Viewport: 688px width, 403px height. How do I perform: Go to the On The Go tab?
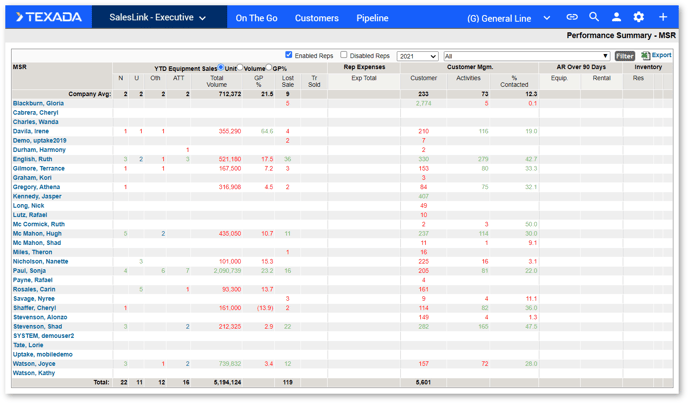pyautogui.click(x=256, y=17)
